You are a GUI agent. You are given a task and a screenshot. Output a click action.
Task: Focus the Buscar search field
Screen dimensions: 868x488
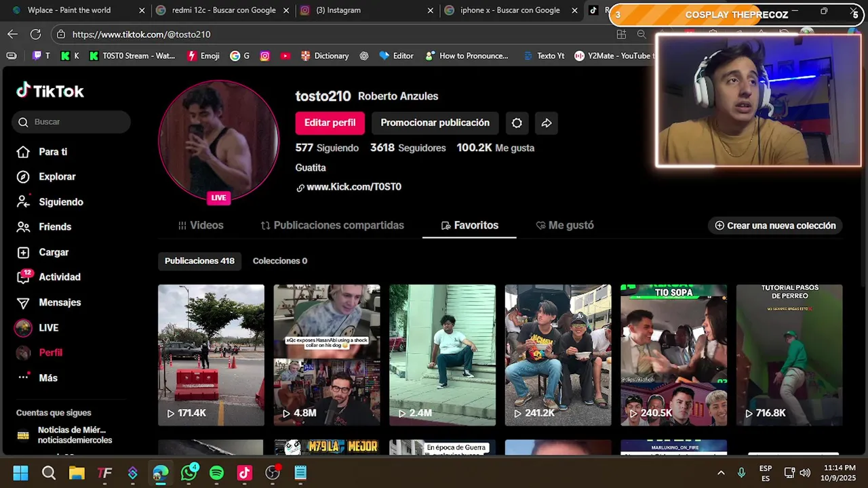click(71, 122)
